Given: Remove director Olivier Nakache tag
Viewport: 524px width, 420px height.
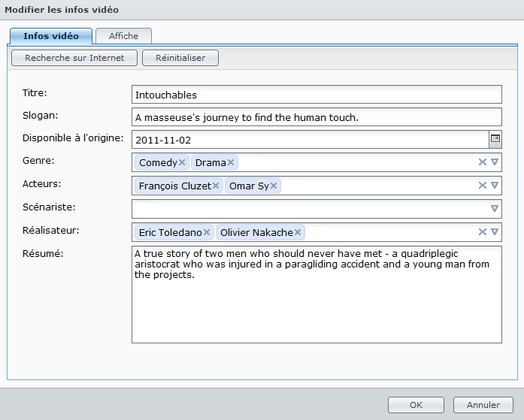Looking at the screenshot, I should [298, 232].
